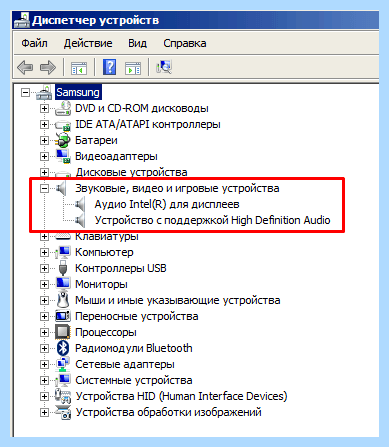Expand the Контроллеры USB node
The width and height of the screenshot is (389, 447).
coord(44,268)
